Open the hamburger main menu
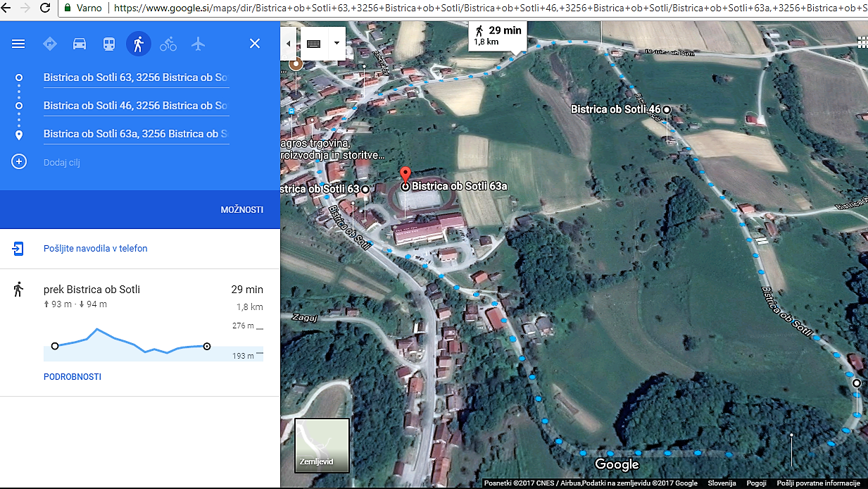Viewport: 868px width, 489px height. point(18,44)
